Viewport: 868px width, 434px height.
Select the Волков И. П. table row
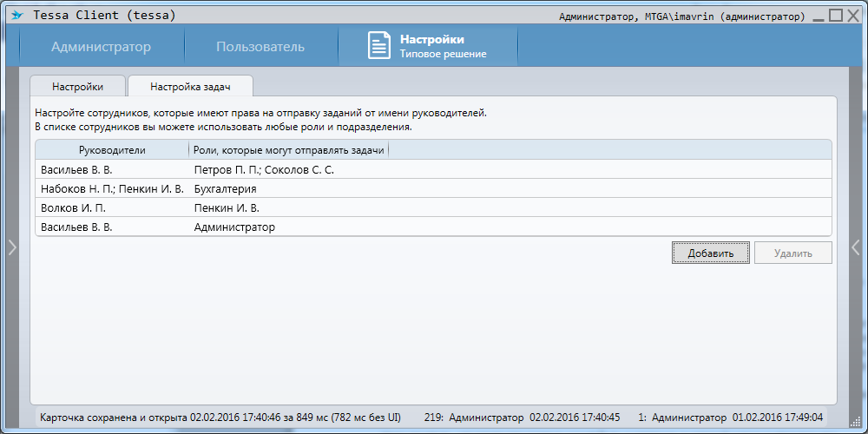73,208
